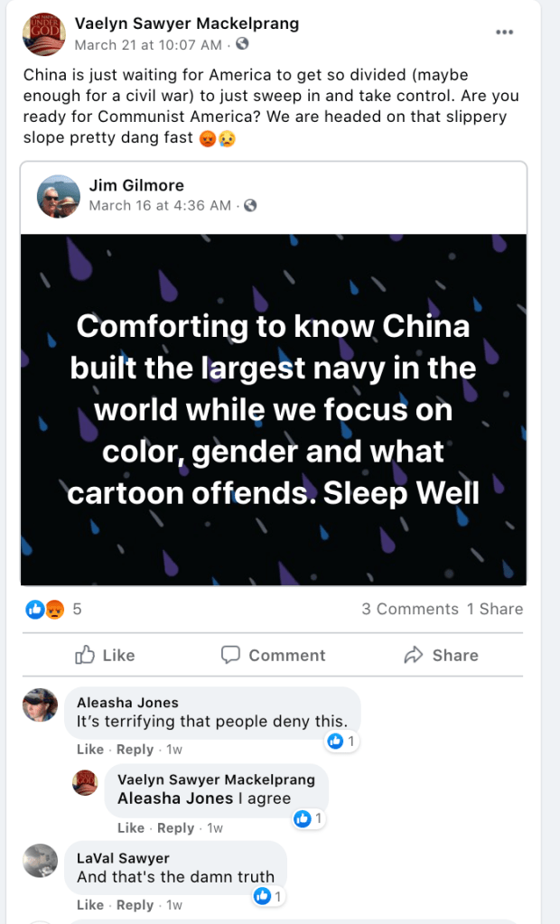Reply to Aleasha Jones' comment
The image size is (560, 924).
click(x=135, y=749)
